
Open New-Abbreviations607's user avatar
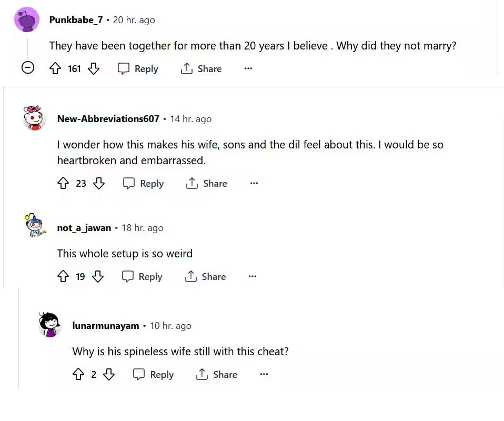pyautogui.click(x=34, y=118)
